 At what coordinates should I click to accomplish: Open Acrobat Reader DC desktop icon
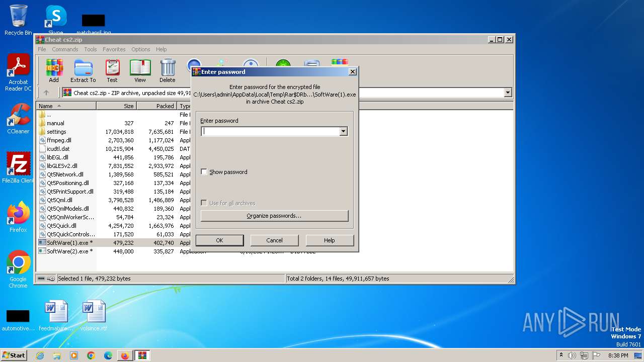tap(18, 72)
